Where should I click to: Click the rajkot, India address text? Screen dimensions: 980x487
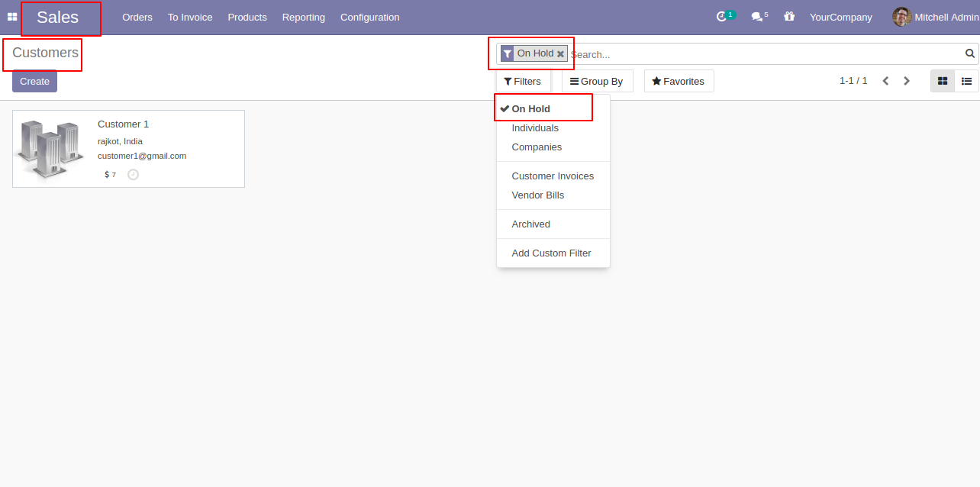tap(120, 141)
